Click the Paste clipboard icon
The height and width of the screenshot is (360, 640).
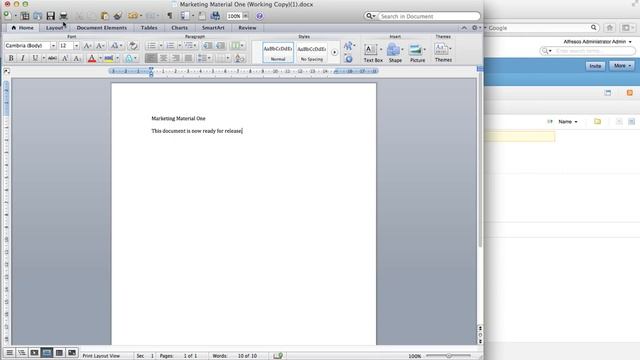(104, 16)
